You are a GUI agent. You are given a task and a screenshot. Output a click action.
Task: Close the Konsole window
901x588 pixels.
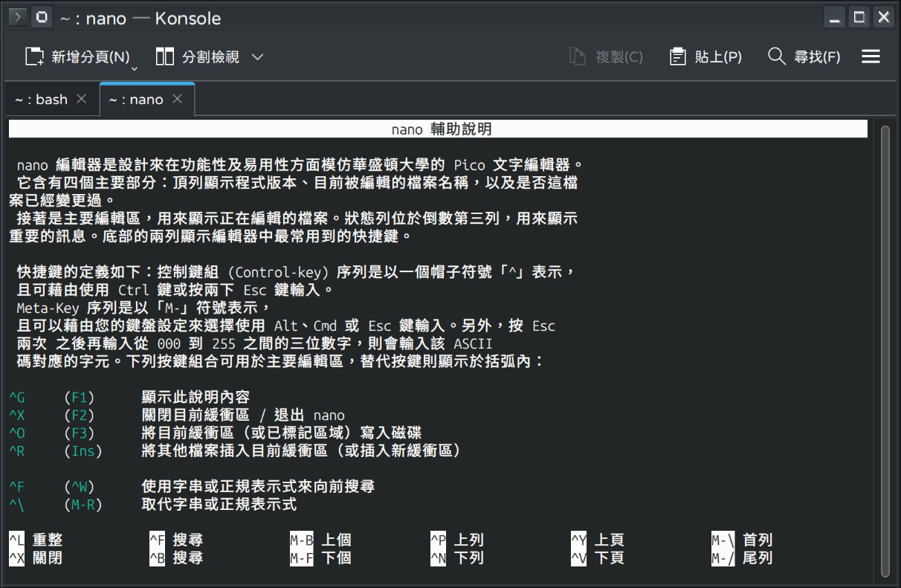(x=883, y=17)
